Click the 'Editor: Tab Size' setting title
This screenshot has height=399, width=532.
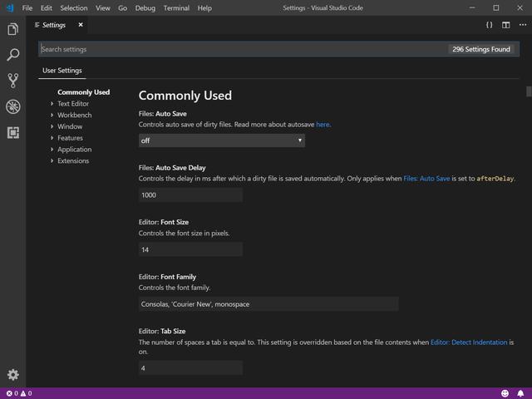point(162,331)
